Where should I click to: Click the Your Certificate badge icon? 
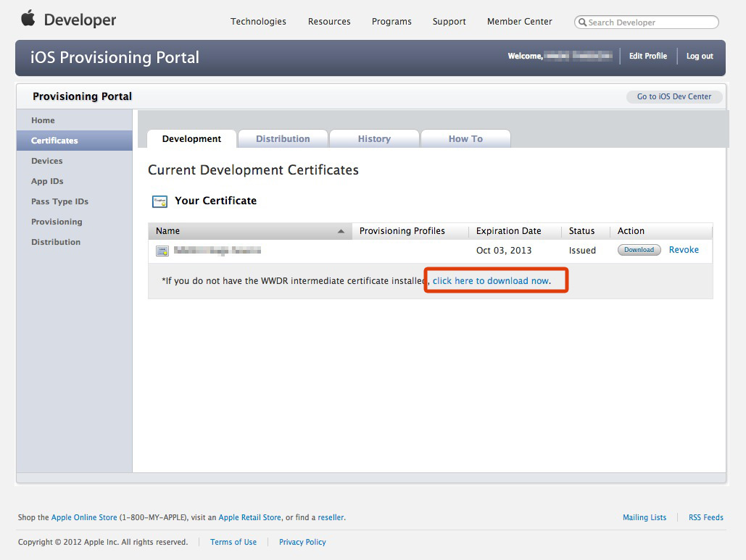(x=159, y=201)
